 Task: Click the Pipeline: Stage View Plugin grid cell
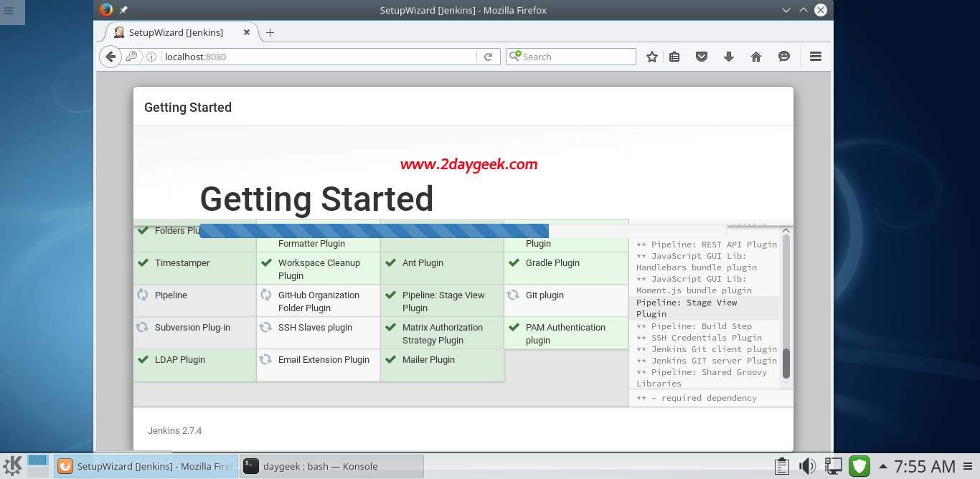click(x=442, y=300)
